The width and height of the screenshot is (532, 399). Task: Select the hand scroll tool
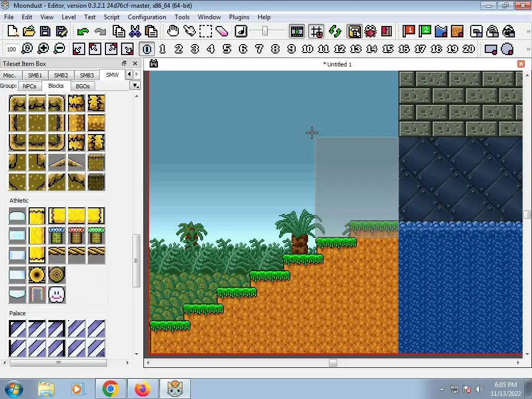point(173,32)
